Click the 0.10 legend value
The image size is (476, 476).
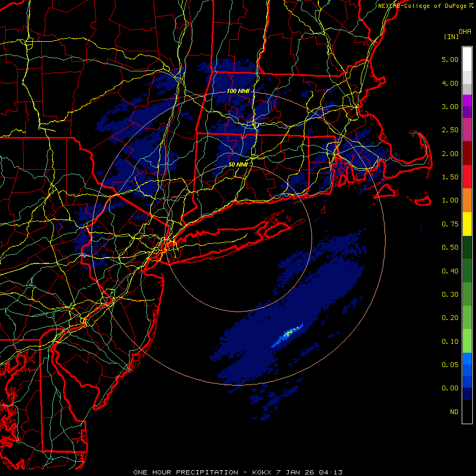[x=450, y=342]
